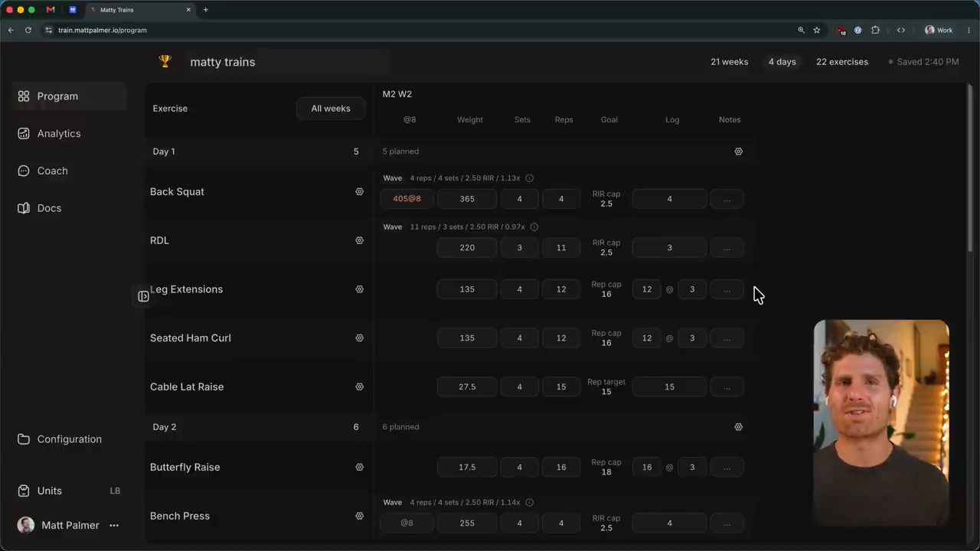The height and width of the screenshot is (551, 980).
Task: Open Bench Press settings gear
Action: pos(359,516)
